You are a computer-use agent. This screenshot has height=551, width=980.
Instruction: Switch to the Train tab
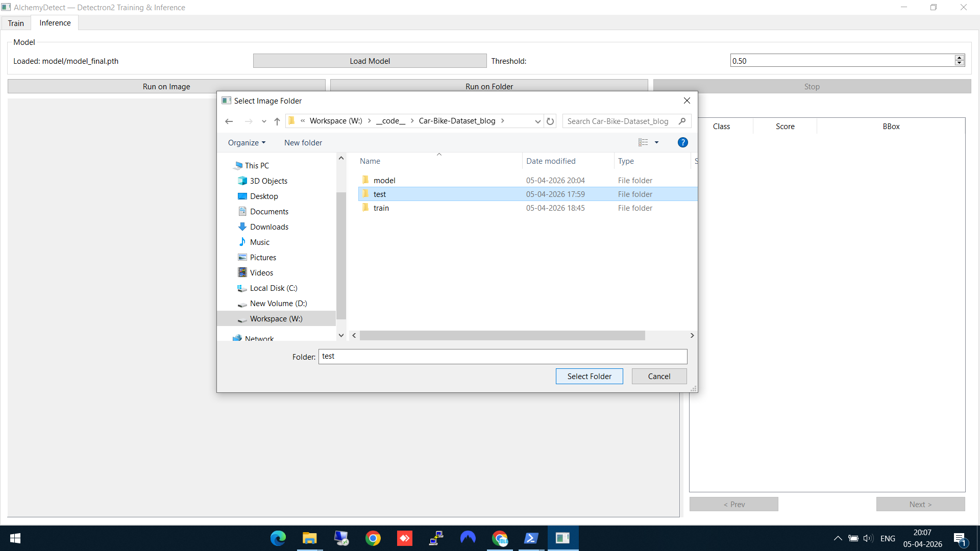click(x=16, y=23)
